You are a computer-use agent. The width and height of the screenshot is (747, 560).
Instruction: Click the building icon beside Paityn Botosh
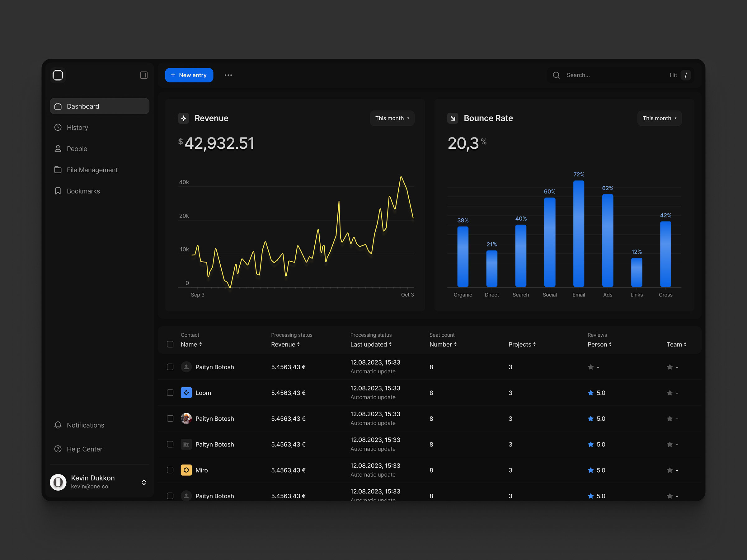click(186, 444)
